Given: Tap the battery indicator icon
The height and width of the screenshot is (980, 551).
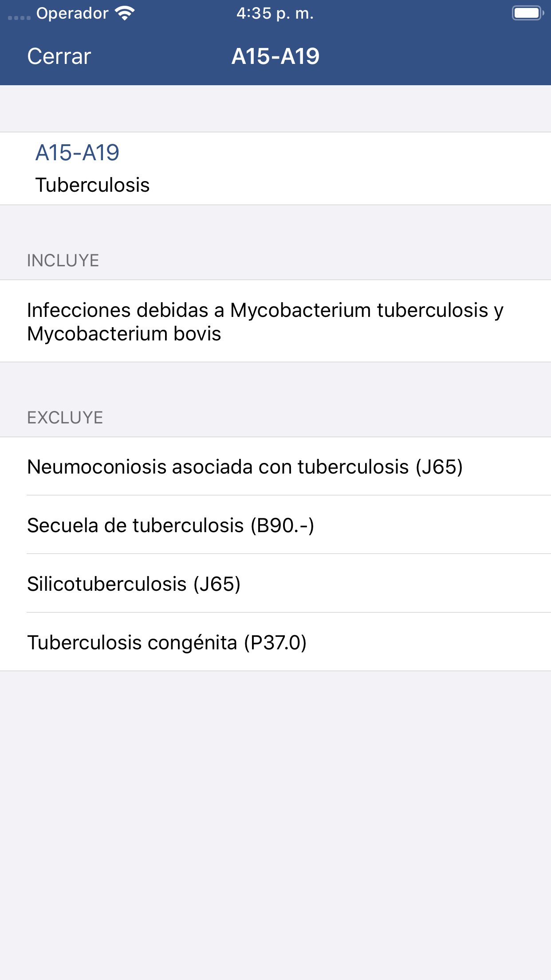Looking at the screenshot, I should pos(527,13).
